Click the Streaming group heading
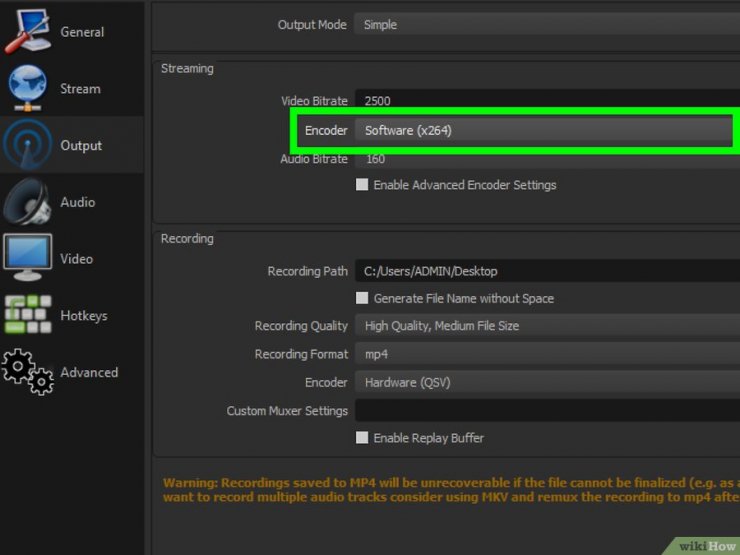This screenshot has width=740, height=555. point(187,68)
